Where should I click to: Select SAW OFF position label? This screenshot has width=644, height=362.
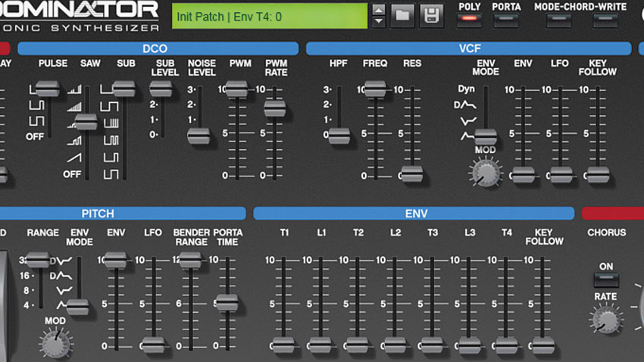pos(72,174)
